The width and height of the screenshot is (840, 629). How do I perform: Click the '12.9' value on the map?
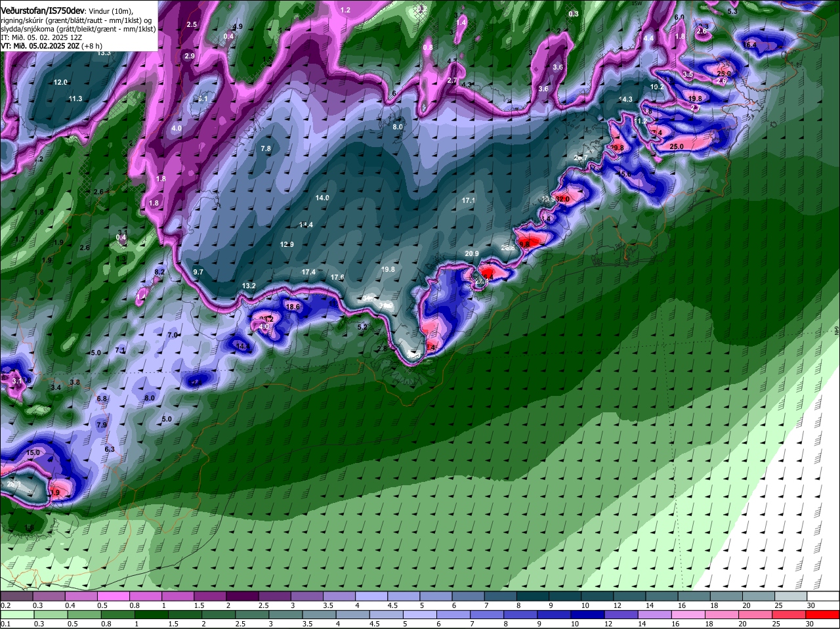point(287,244)
